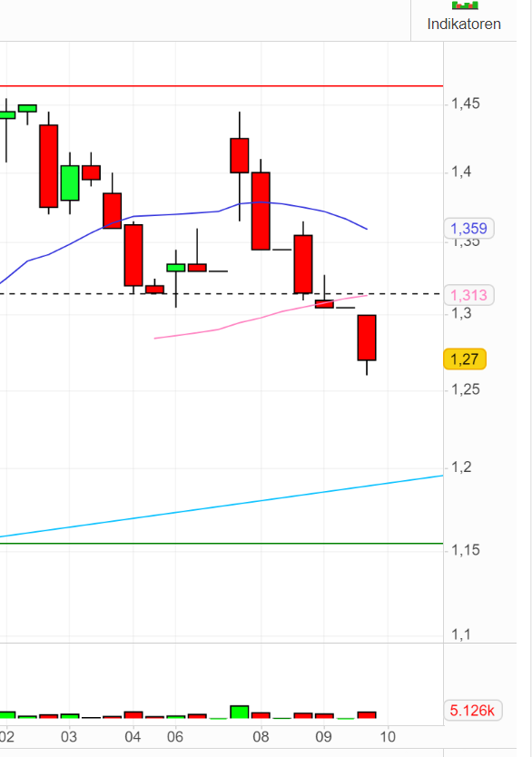This screenshot has width=532, height=757.
Task: Select the green horizontal support line
Action: click(x=222, y=543)
